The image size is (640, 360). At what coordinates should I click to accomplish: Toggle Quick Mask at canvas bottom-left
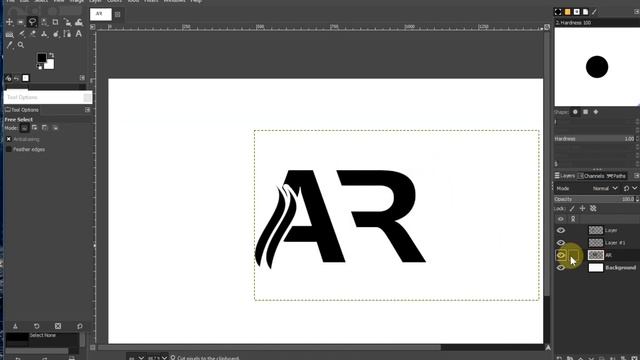(x=93, y=348)
